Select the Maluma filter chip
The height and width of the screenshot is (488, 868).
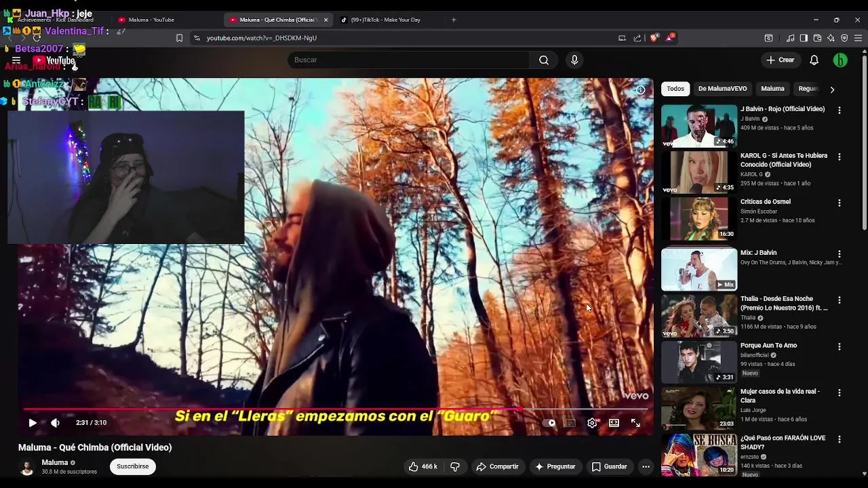pyautogui.click(x=772, y=89)
